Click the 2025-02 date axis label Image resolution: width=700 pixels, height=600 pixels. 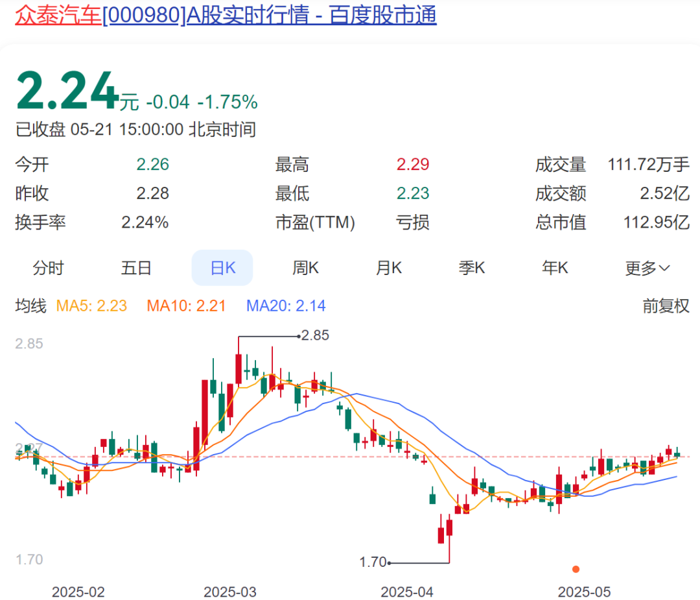tap(78, 592)
